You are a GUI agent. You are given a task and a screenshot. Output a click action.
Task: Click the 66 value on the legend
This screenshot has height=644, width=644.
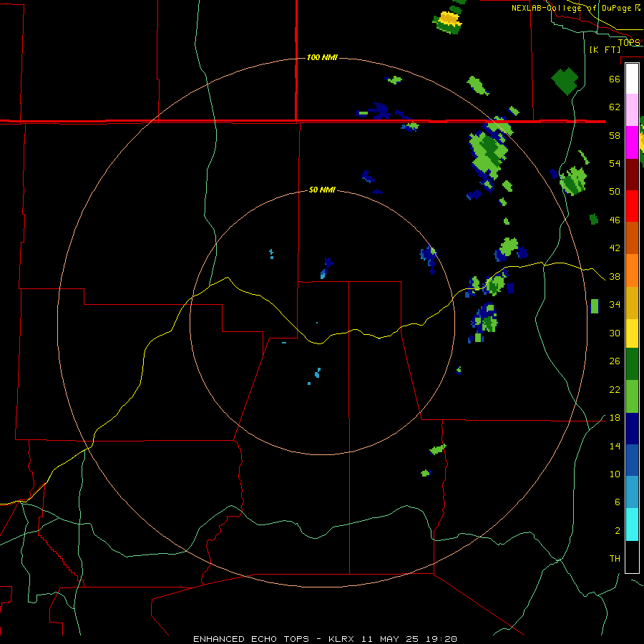coord(615,79)
